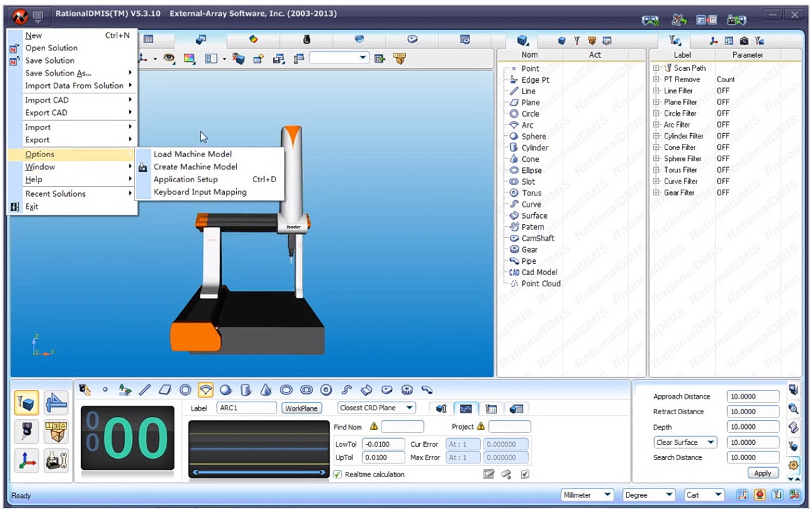This screenshot has width=812, height=513.
Task: Open the Millimeter units dropdown
Action: click(x=588, y=495)
